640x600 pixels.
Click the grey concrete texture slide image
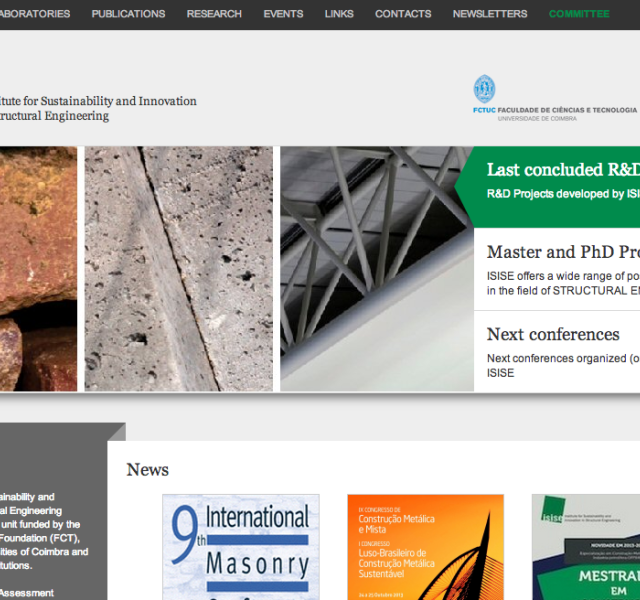(x=178, y=269)
